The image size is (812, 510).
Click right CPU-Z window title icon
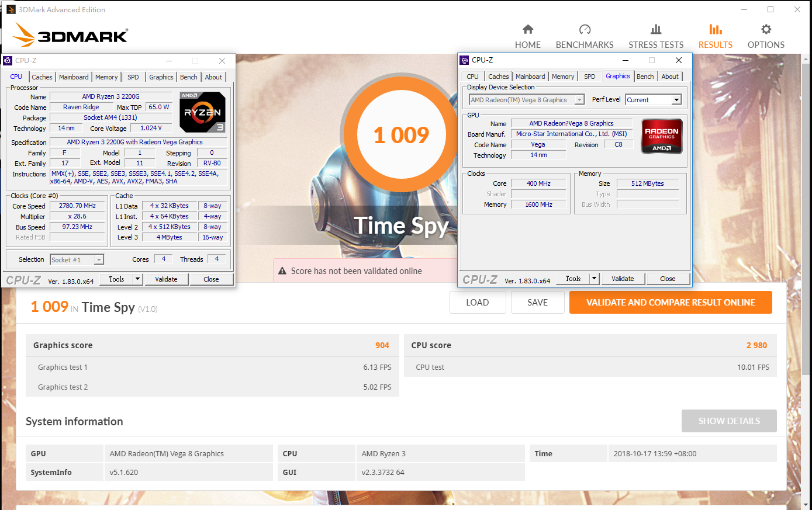point(464,60)
